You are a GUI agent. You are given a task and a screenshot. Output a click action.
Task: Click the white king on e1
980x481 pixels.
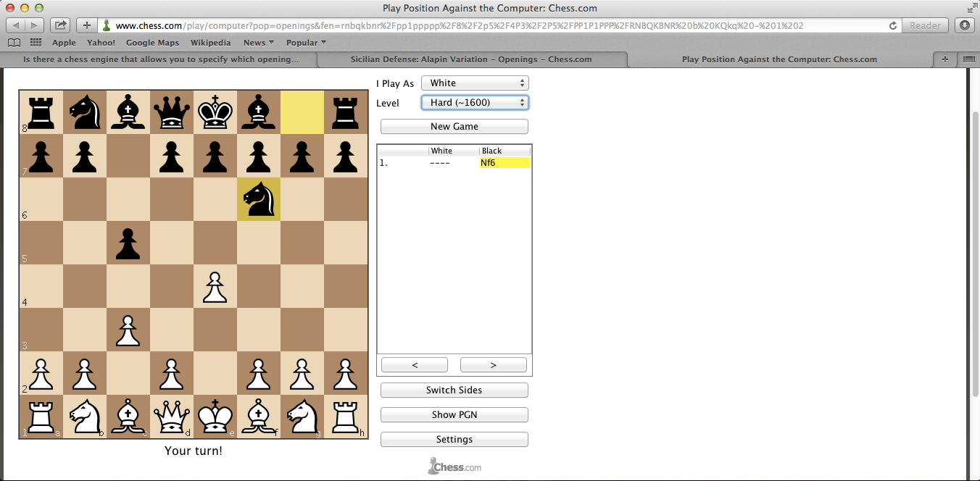(215, 417)
